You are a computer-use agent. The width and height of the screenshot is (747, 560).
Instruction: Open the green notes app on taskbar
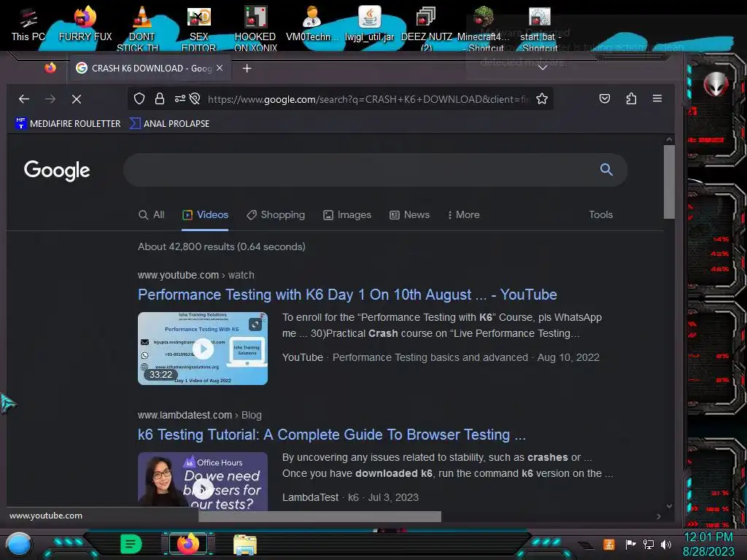(131, 544)
